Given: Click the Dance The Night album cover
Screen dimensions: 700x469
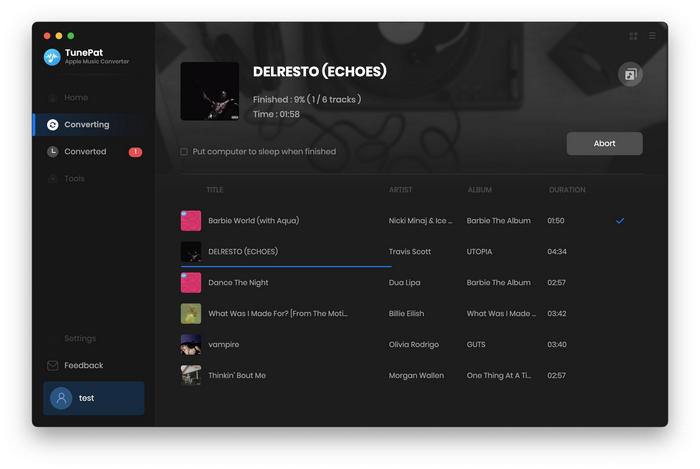Looking at the screenshot, I should click(191, 283).
